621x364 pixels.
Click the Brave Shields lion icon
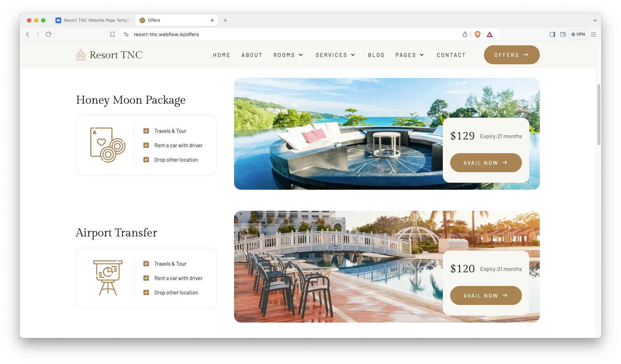coord(477,34)
